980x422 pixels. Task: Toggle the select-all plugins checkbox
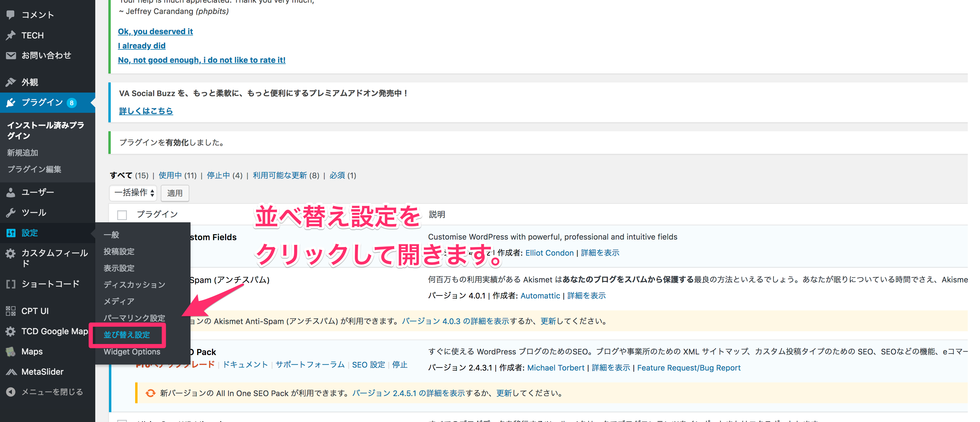click(x=122, y=215)
